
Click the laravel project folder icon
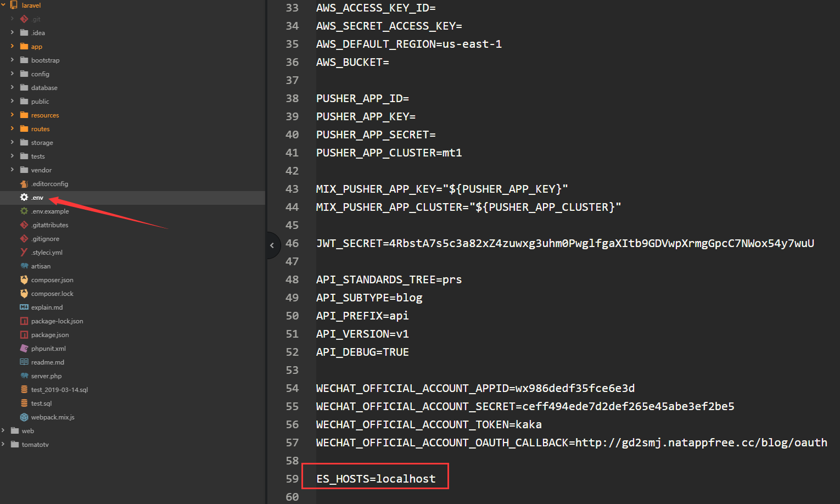tap(14, 5)
